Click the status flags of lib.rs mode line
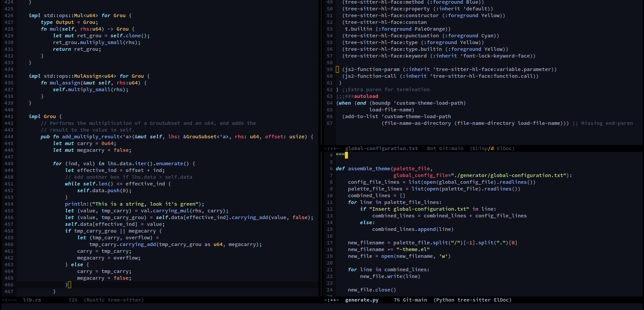The width and height of the screenshot is (644, 310). coord(9,300)
